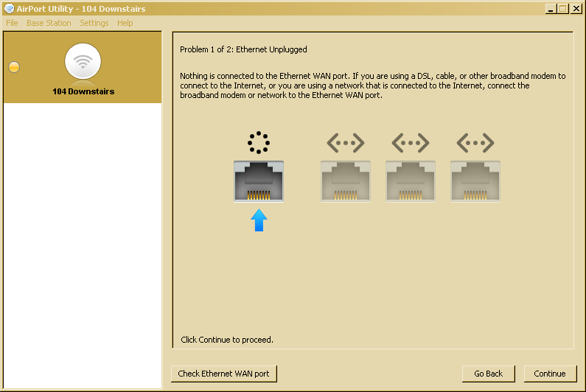Click Check Ethernet WAN port button
This screenshot has width=586, height=392.
click(224, 374)
